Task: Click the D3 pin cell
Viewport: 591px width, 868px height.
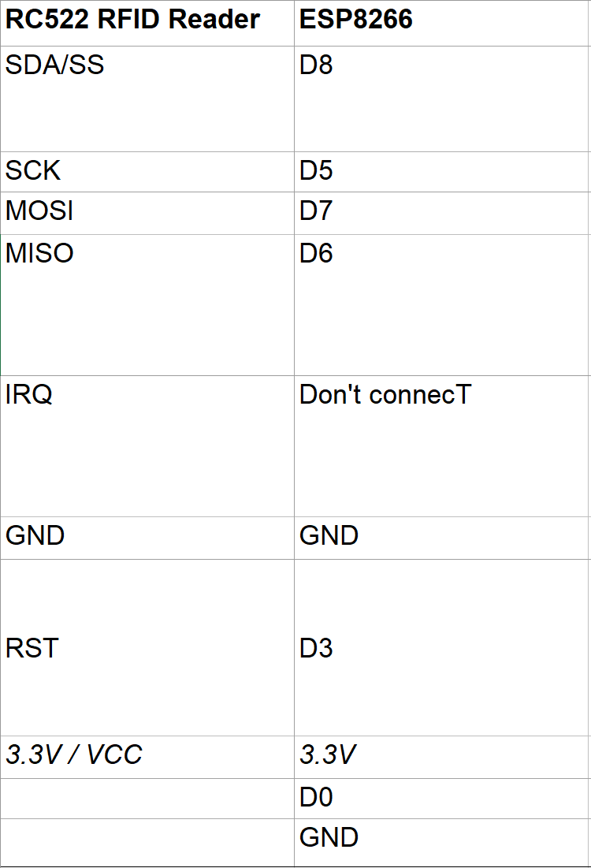Action: (317, 648)
